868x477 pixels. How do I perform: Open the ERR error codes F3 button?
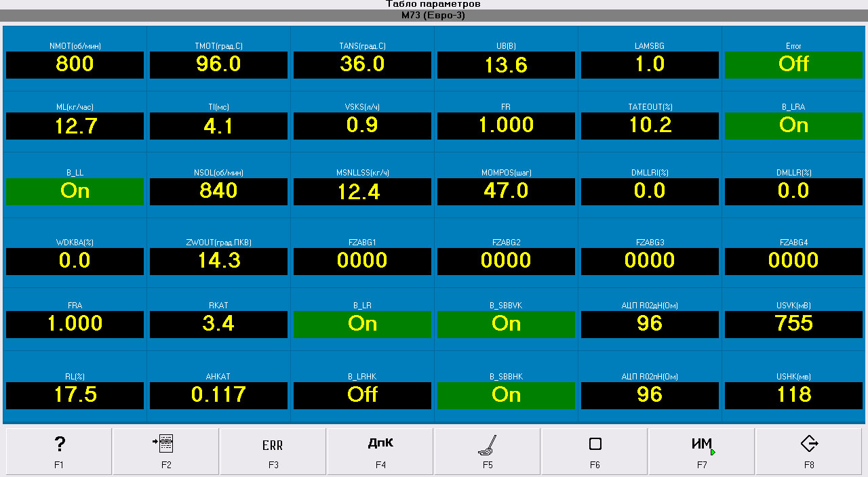point(273,451)
